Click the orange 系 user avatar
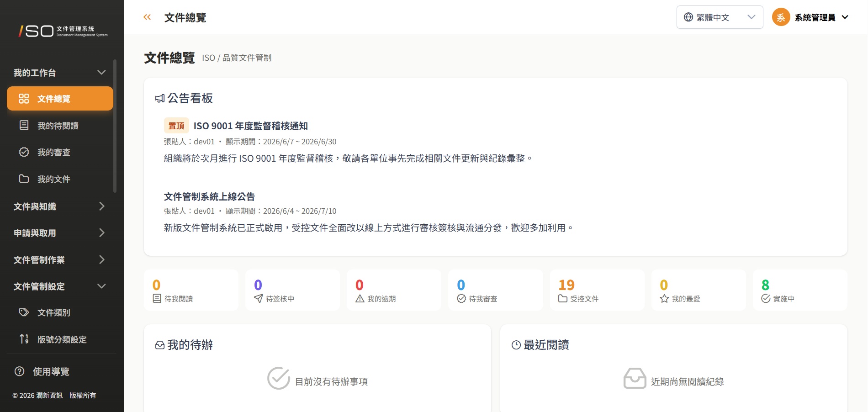Viewport: 868px width, 412px height. (x=781, y=17)
